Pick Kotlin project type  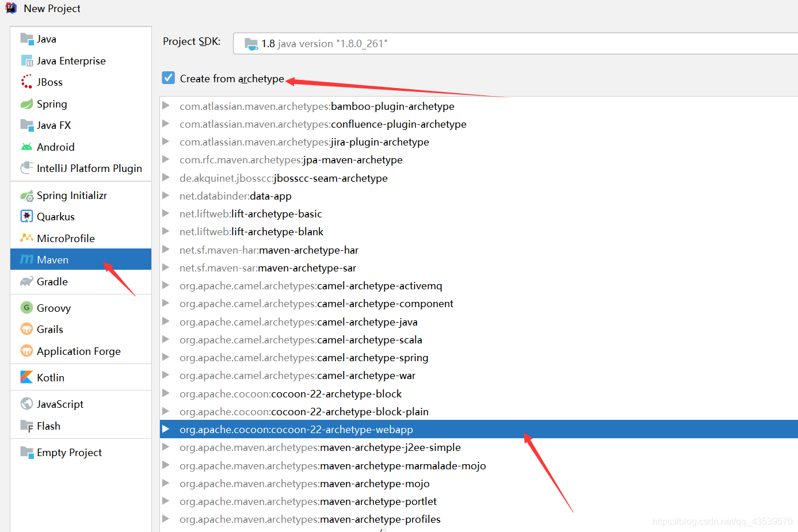(x=81, y=377)
